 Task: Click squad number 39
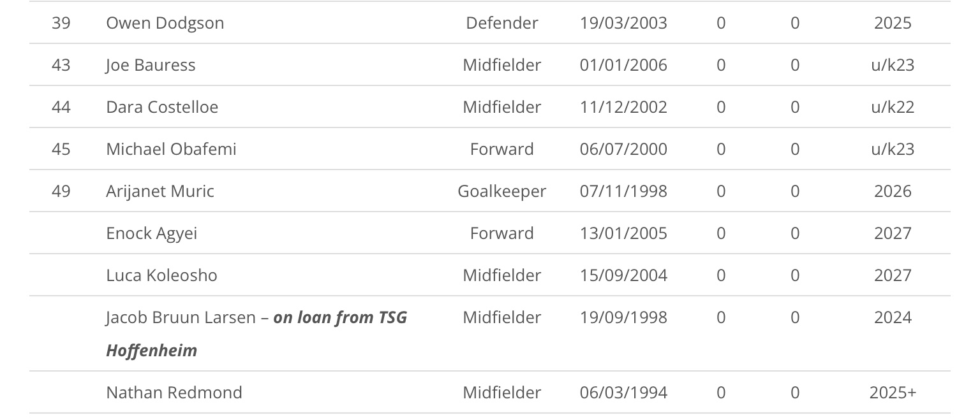coord(61,23)
